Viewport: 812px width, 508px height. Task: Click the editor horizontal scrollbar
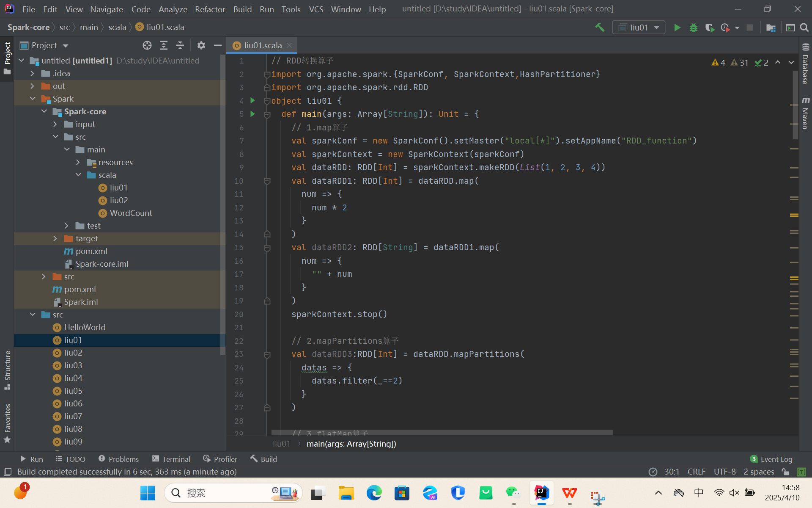442,433
